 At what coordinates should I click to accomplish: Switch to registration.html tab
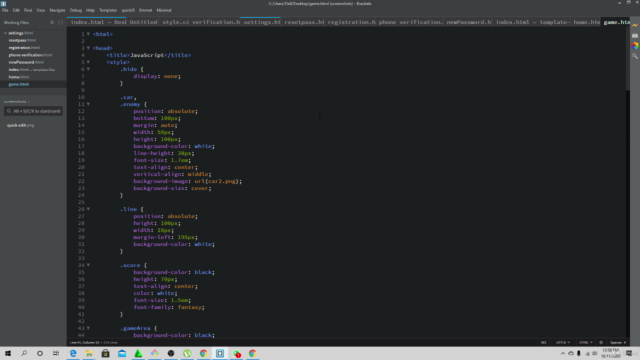pos(351,22)
